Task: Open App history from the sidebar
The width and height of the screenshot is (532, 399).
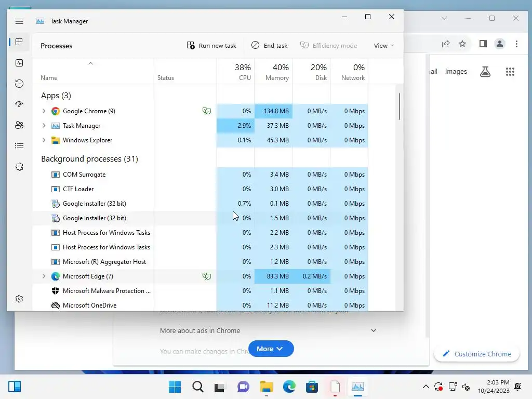Action: point(19,84)
